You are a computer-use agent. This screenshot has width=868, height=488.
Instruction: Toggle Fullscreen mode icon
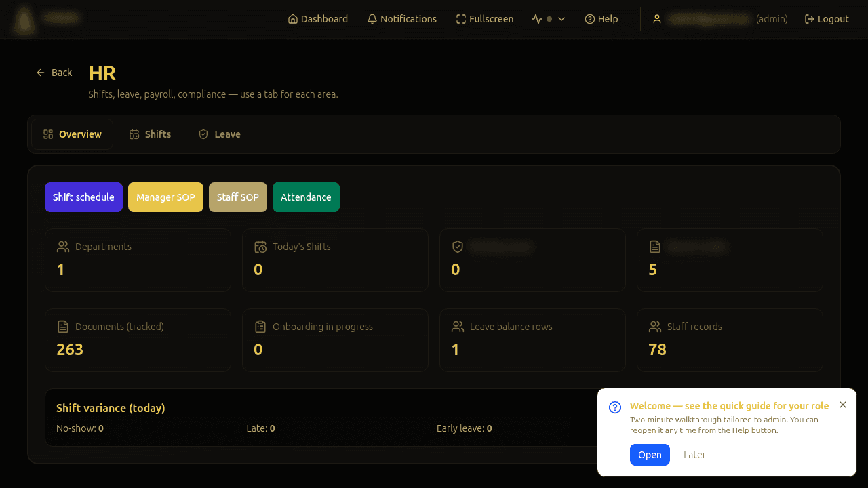click(461, 19)
